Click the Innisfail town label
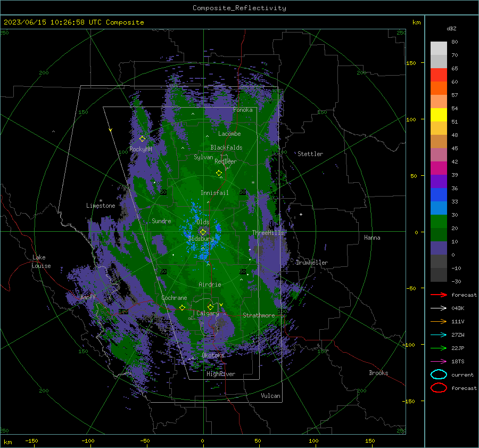 click(214, 193)
